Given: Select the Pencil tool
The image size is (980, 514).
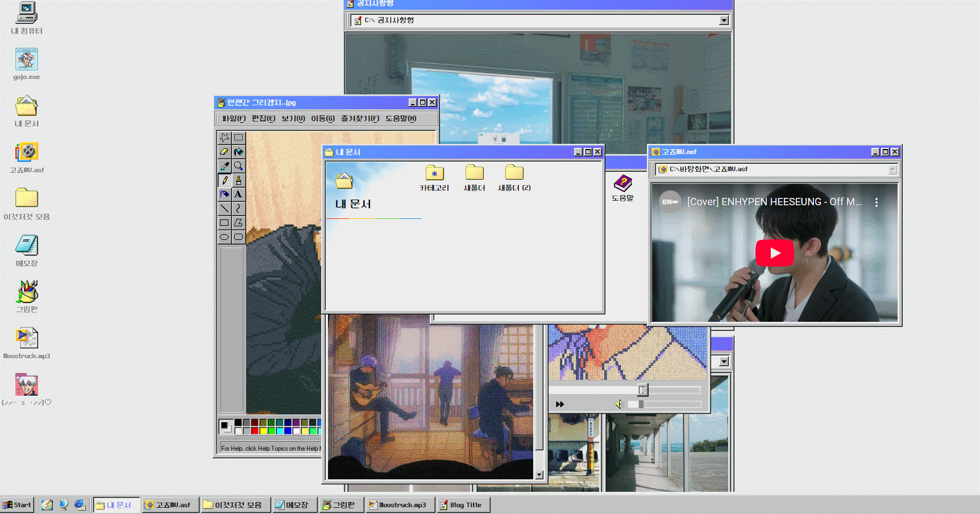Looking at the screenshot, I should click(x=225, y=180).
